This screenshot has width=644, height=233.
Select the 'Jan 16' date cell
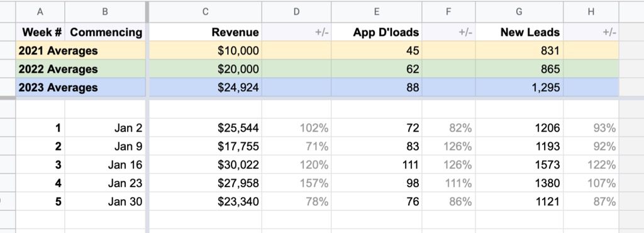105,164
